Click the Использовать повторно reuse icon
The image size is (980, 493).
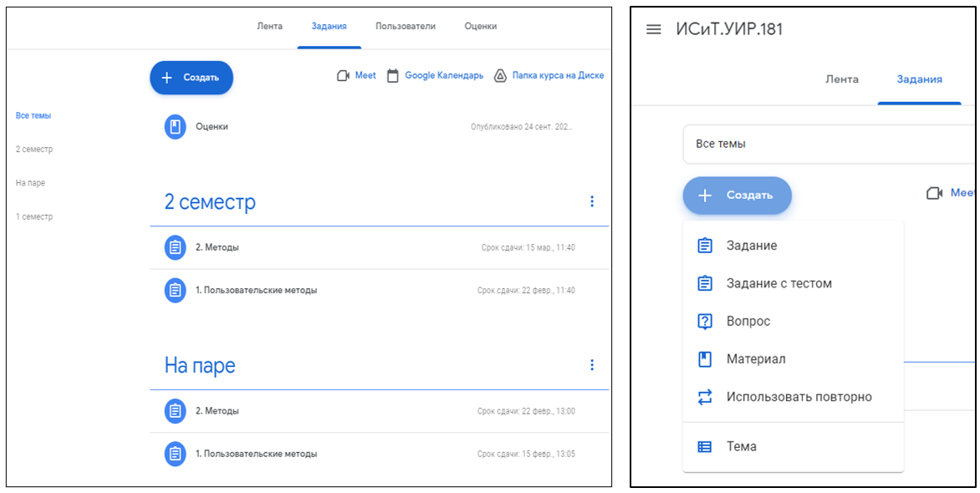[x=705, y=397]
